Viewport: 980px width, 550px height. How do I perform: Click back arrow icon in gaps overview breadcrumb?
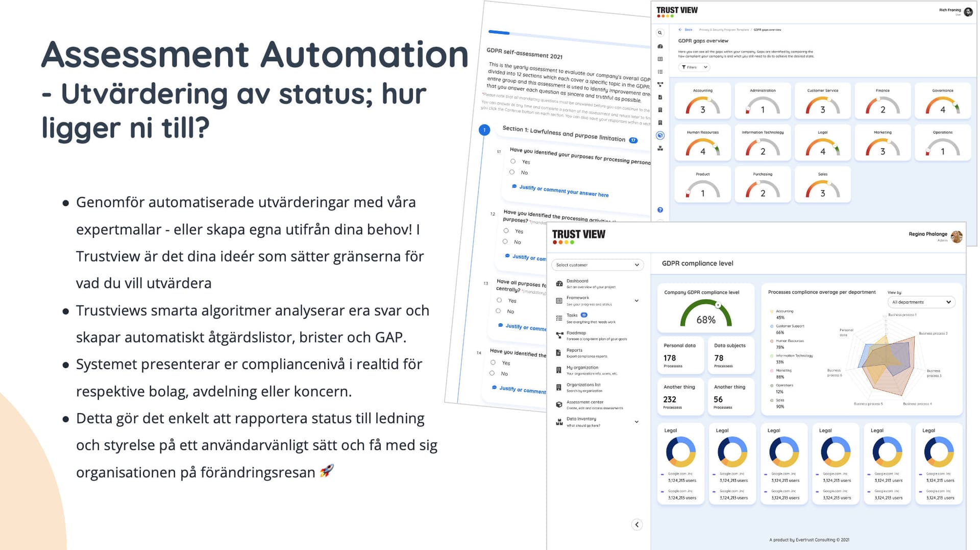(680, 30)
